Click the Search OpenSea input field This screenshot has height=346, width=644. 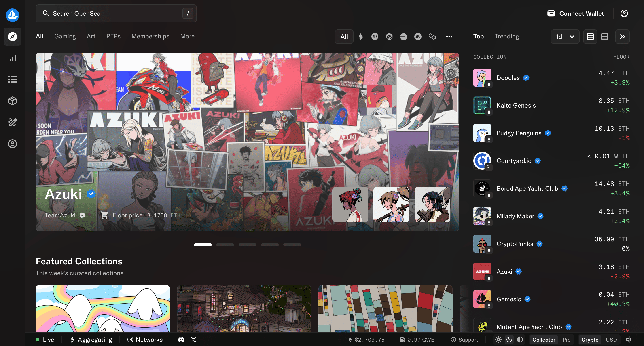[116, 13]
